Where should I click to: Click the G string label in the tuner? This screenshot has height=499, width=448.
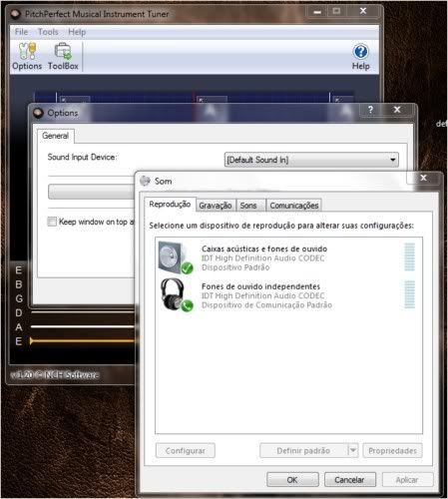tap(19, 298)
